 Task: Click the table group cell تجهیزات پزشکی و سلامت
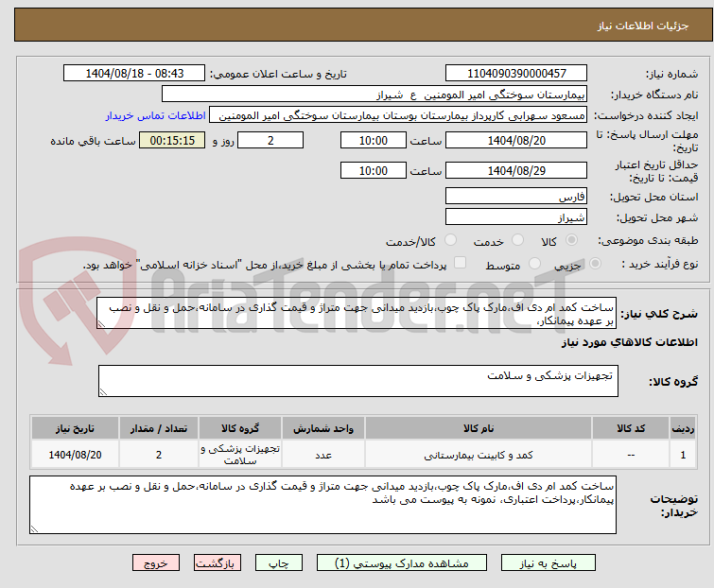240,455
